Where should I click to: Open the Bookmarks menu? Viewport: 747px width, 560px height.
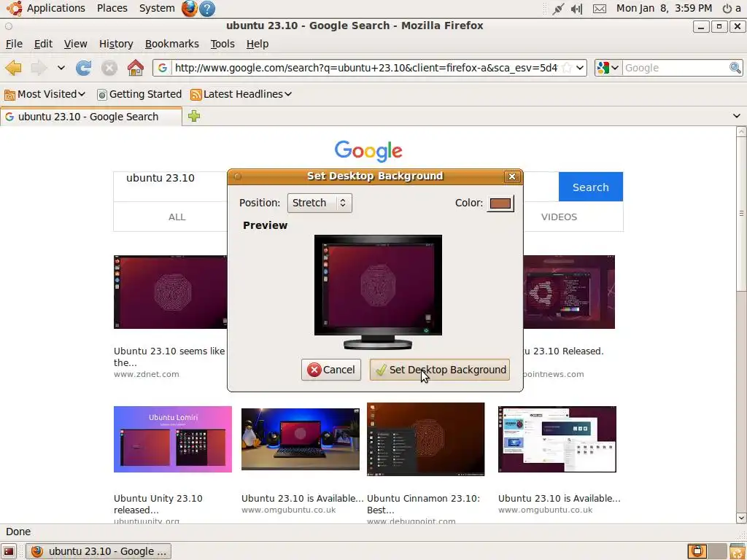coord(172,44)
